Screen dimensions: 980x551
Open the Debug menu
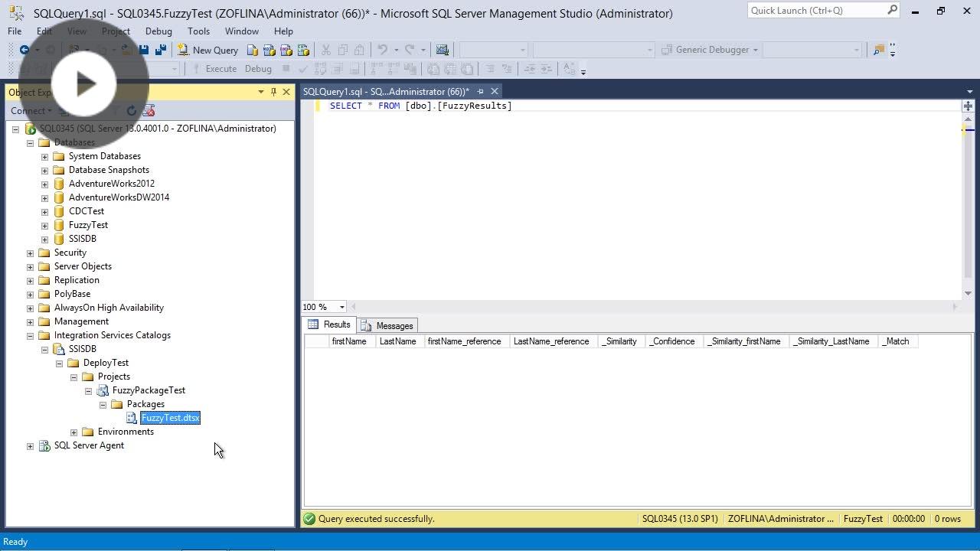[x=158, y=31]
